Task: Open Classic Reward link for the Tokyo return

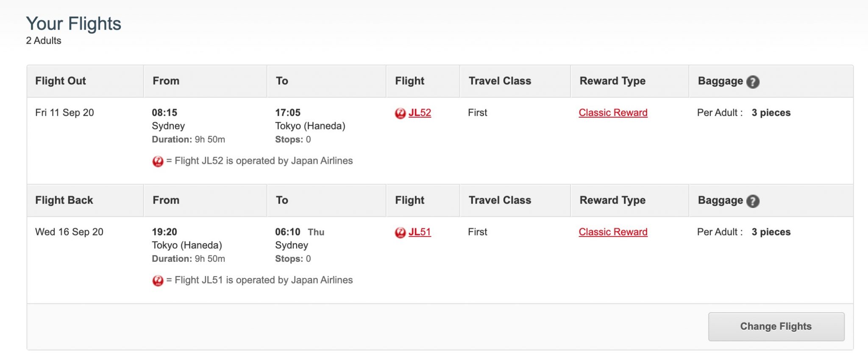Action: click(x=613, y=232)
